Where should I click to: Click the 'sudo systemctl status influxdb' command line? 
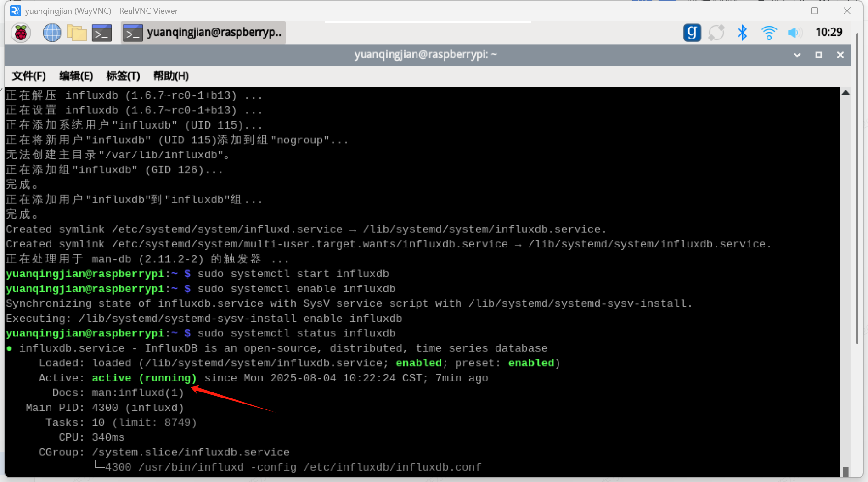click(x=296, y=333)
